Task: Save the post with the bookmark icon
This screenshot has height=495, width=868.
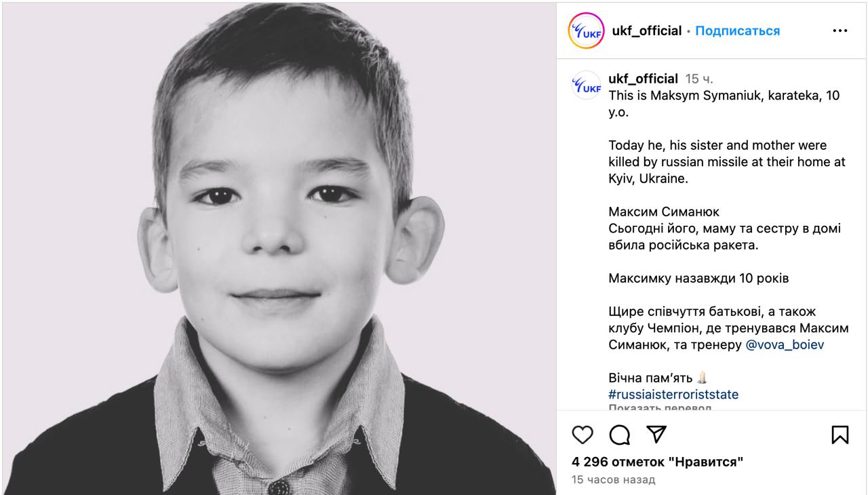Action: (840, 435)
